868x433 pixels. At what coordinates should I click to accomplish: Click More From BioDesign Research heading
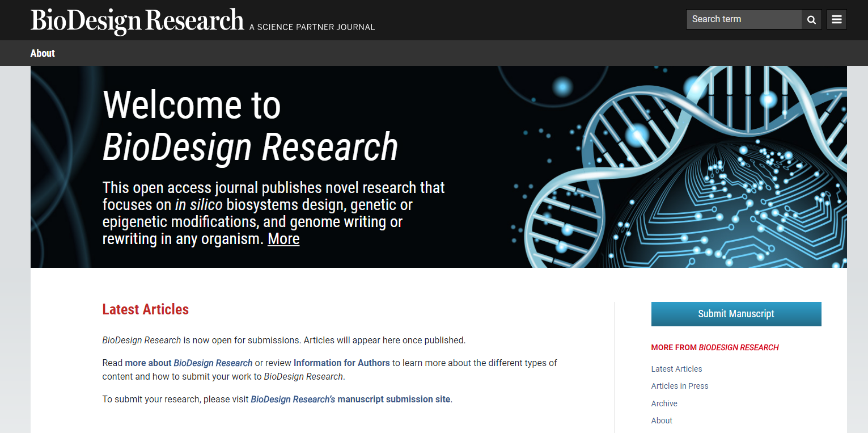(x=715, y=347)
